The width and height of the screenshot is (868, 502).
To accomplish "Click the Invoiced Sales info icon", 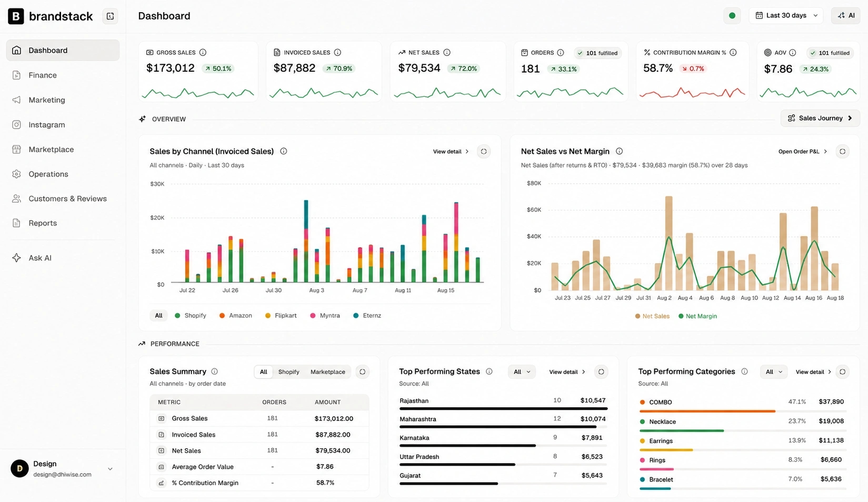I will coord(337,53).
